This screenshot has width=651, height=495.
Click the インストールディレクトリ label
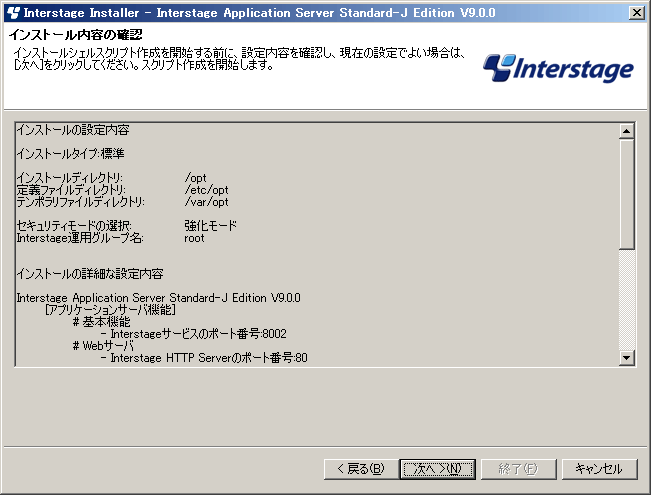point(70,178)
